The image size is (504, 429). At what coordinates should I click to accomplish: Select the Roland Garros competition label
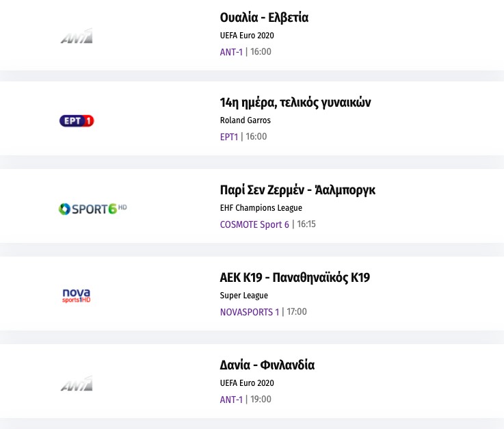click(x=245, y=120)
